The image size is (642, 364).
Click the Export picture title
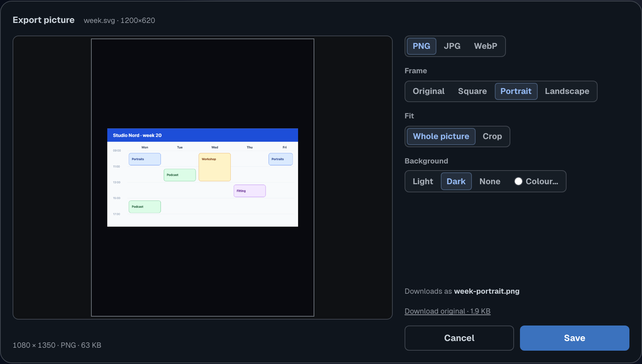pyautogui.click(x=44, y=20)
